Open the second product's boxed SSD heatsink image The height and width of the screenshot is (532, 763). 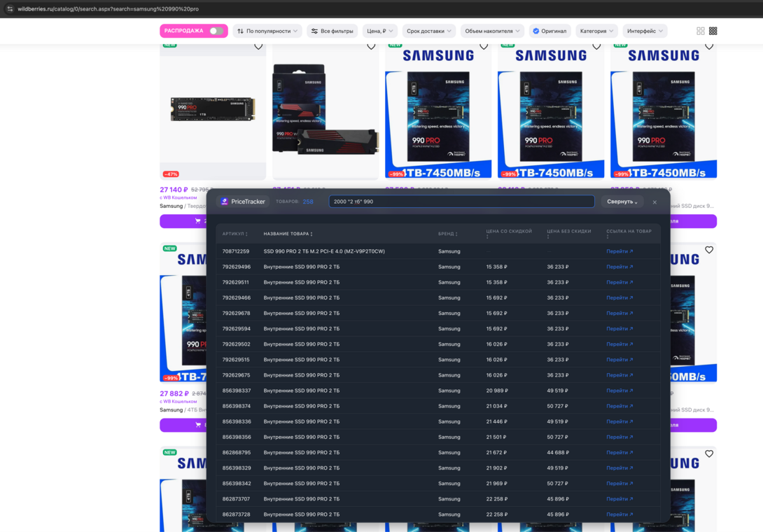(x=325, y=109)
